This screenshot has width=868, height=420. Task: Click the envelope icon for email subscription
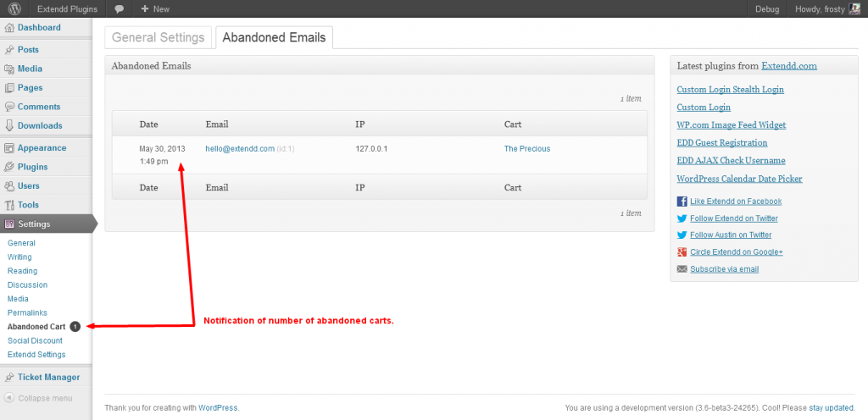point(682,269)
